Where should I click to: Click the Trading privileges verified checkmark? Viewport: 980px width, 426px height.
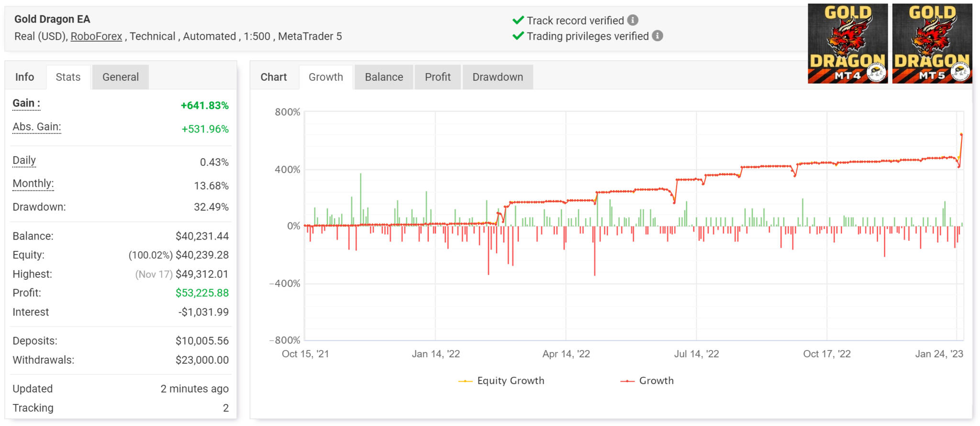click(518, 36)
